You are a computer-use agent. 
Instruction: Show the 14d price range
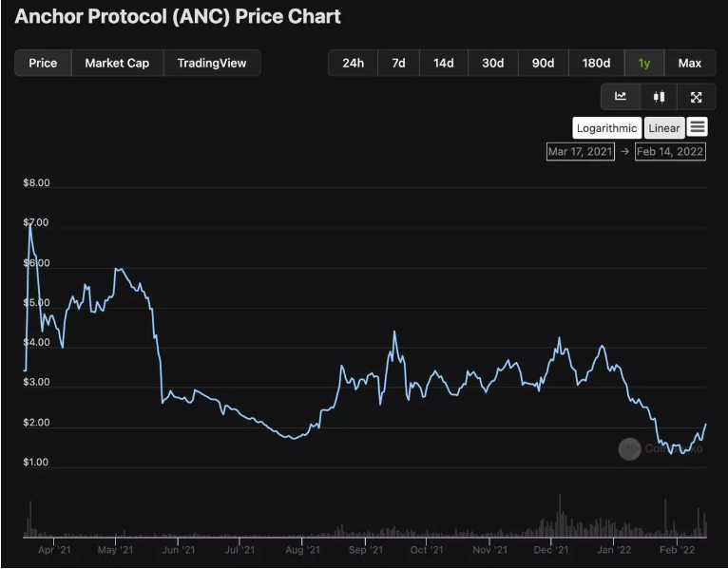coord(444,63)
